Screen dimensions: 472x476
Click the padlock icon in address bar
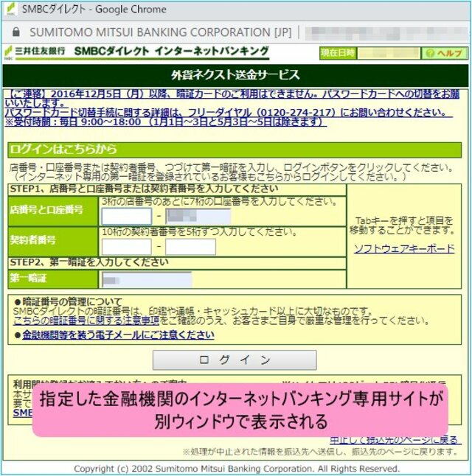[x=16, y=32]
